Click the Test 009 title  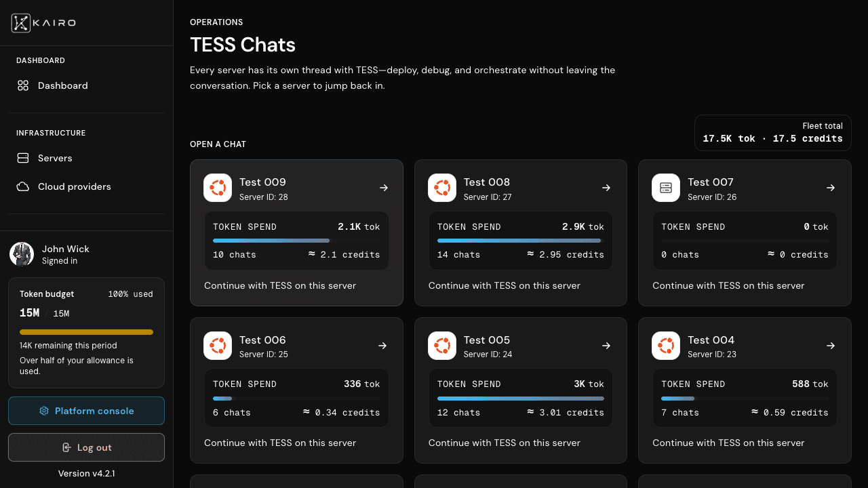262,182
